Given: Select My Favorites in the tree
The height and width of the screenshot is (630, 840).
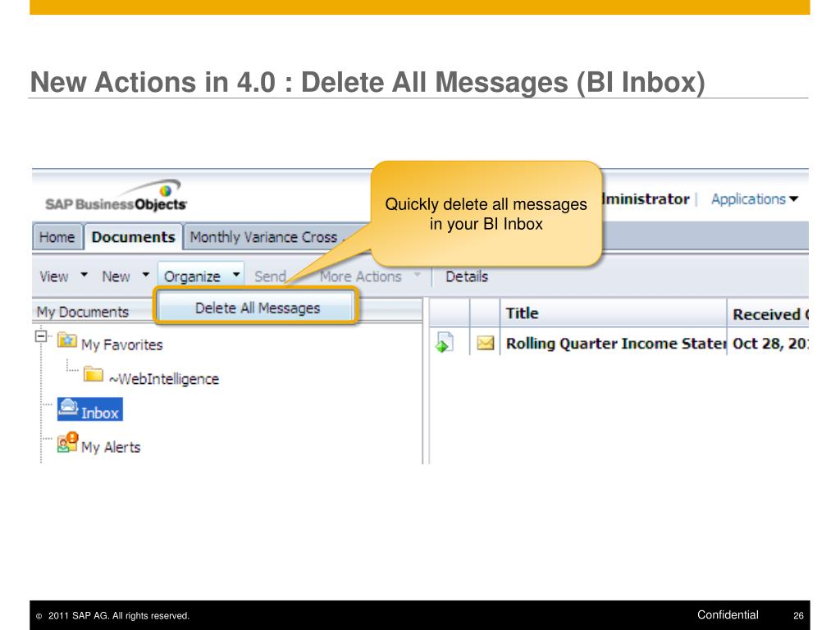Looking at the screenshot, I should [121, 345].
